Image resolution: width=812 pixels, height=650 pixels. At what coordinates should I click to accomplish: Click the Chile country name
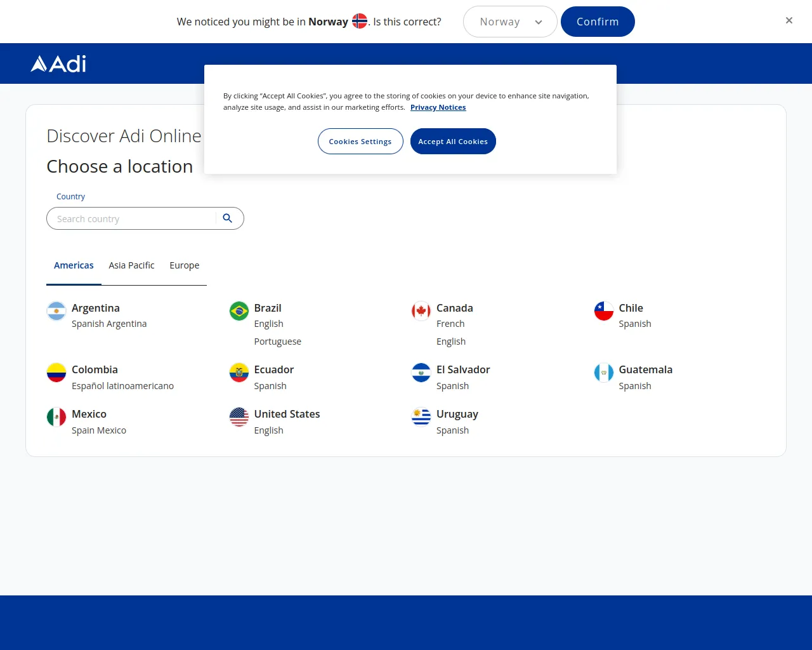coord(631,308)
